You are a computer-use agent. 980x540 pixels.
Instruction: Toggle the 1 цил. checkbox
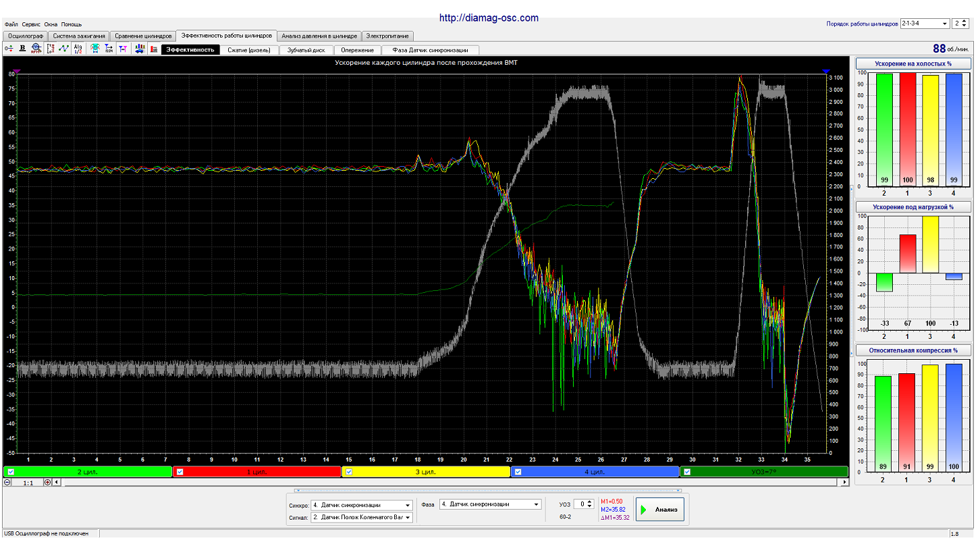click(180, 472)
